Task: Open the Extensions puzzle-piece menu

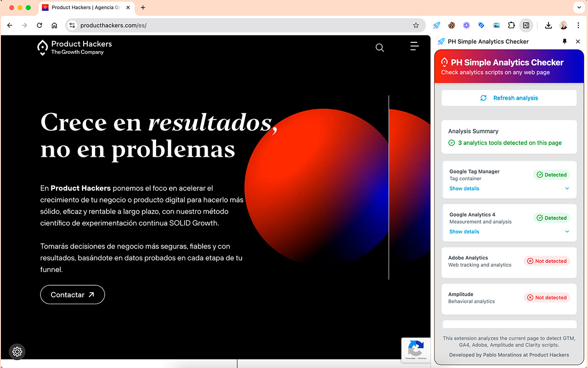Action: click(511, 25)
